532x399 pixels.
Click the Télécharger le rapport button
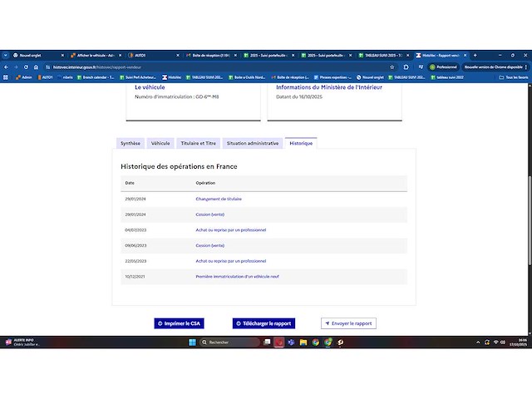264,323
